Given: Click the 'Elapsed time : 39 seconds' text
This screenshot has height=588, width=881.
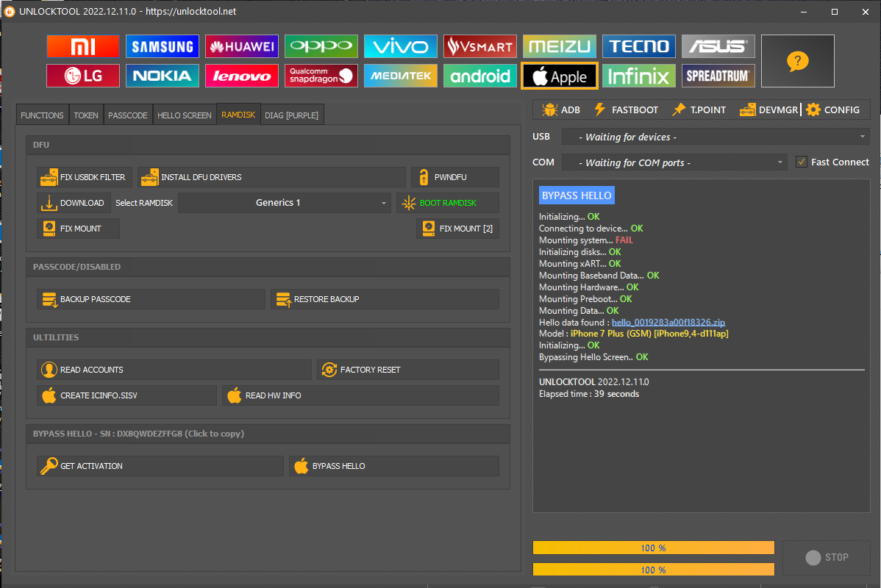Looking at the screenshot, I should [x=589, y=394].
